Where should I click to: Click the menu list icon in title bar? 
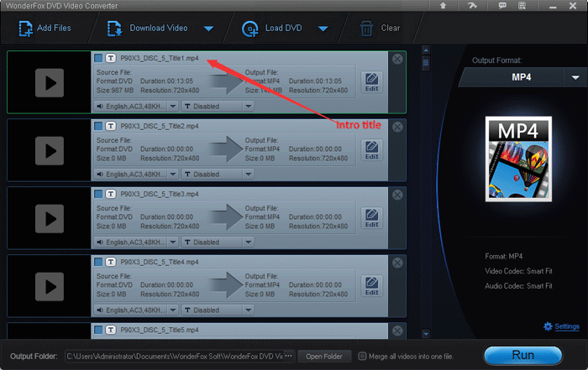[x=522, y=6]
